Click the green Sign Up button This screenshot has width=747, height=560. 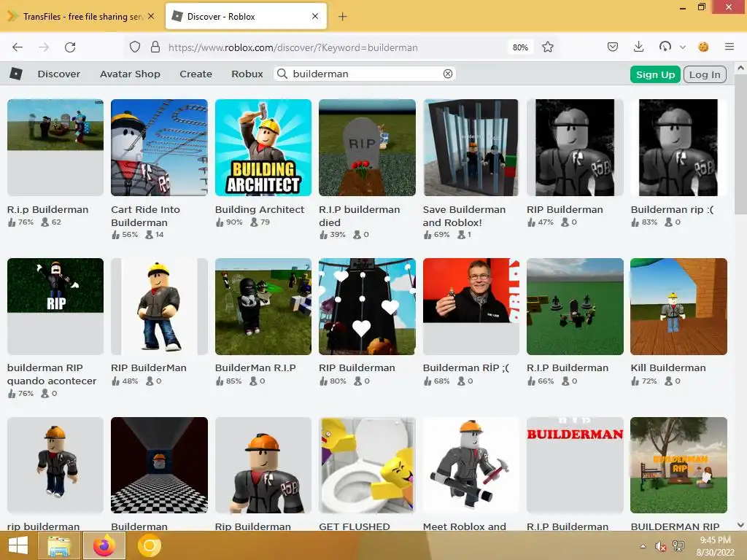[656, 74]
